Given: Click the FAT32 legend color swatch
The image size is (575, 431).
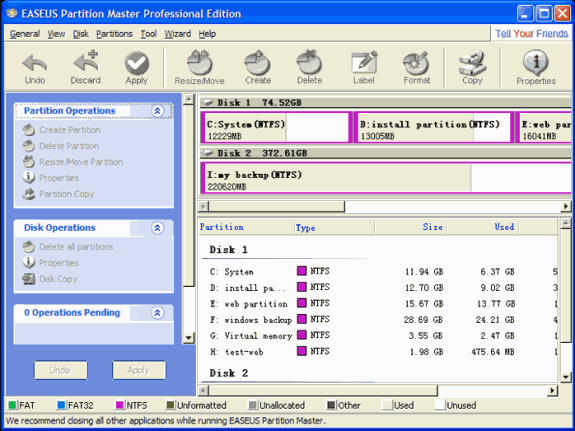Looking at the screenshot, I should [x=61, y=405].
